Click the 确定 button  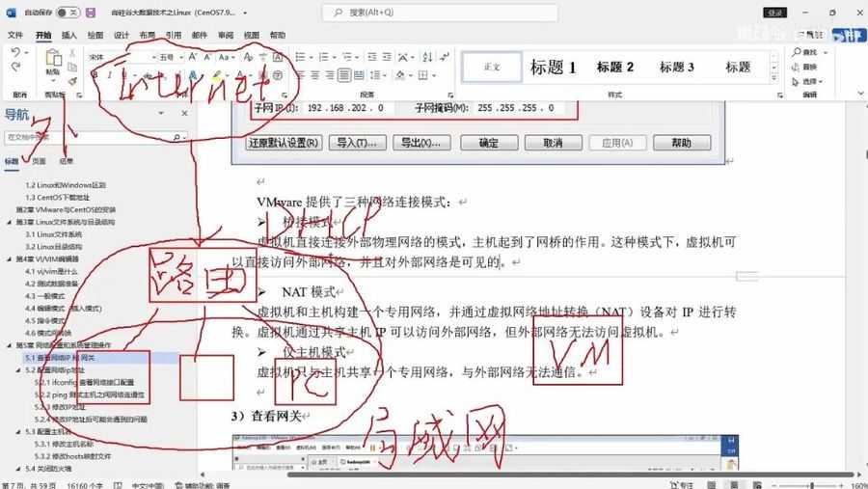pos(489,143)
